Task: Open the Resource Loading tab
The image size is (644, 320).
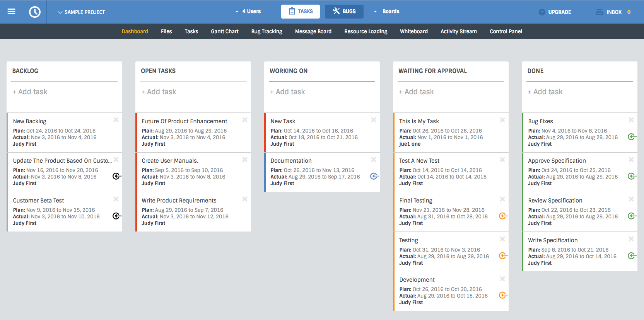Action: pyautogui.click(x=366, y=32)
